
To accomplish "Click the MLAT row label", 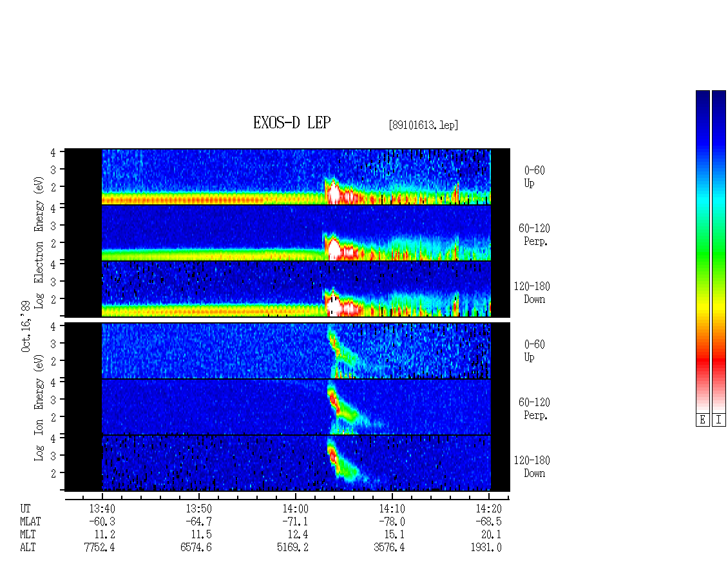I will (x=30, y=521).
